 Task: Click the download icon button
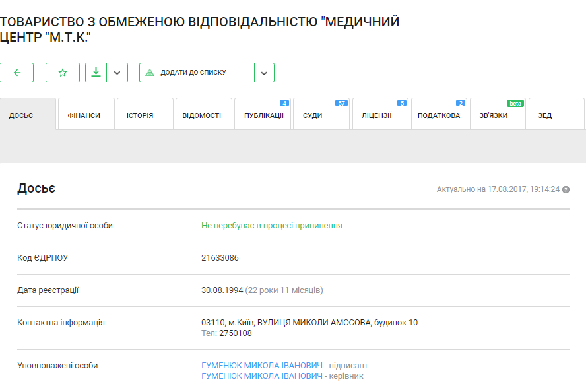(x=96, y=73)
